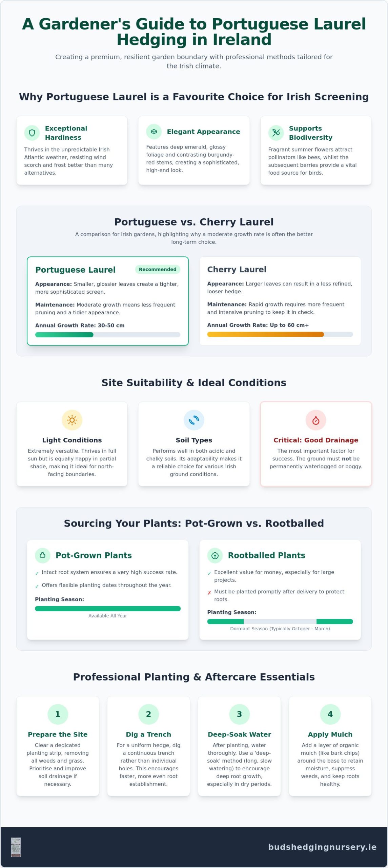Screen dimensions: 388x868
Task: Select step 3 circle for Deep-Soak Water
Action: [239, 714]
